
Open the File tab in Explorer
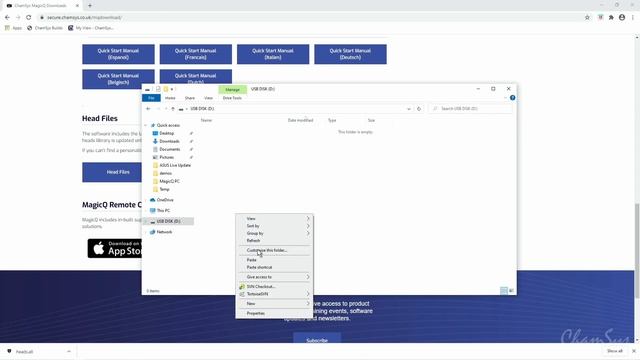click(x=151, y=98)
